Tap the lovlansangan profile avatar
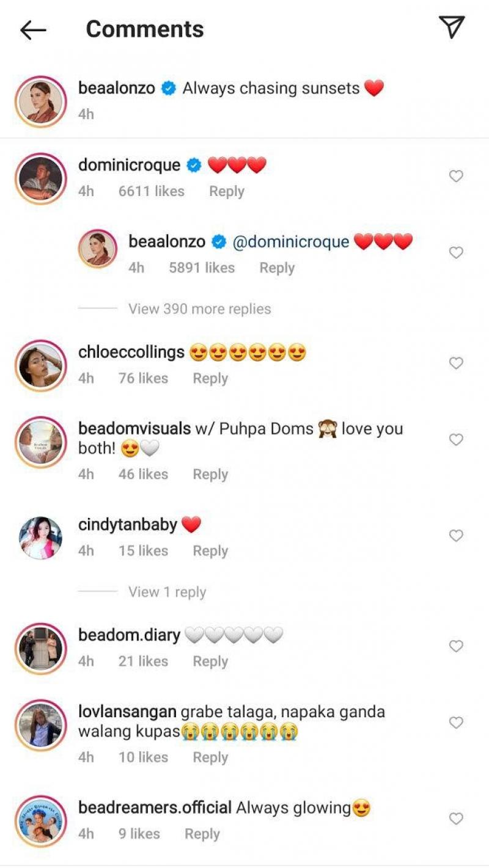 tap(40, 724)
